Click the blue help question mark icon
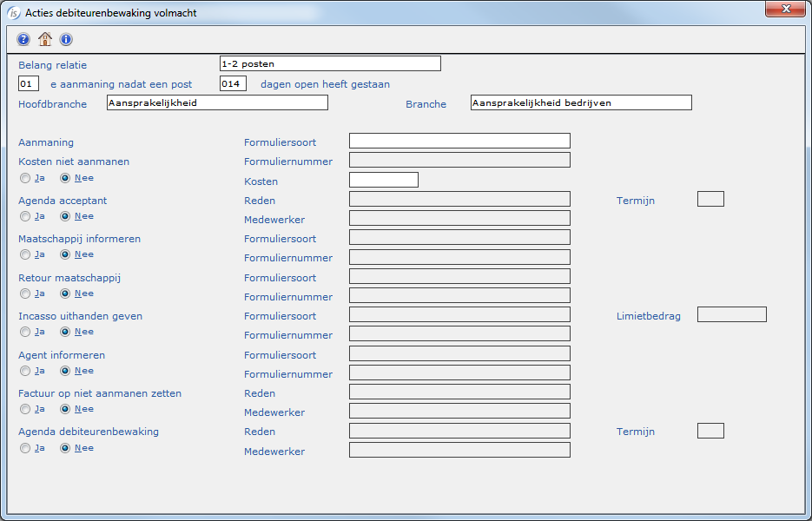 pos(23,39)
